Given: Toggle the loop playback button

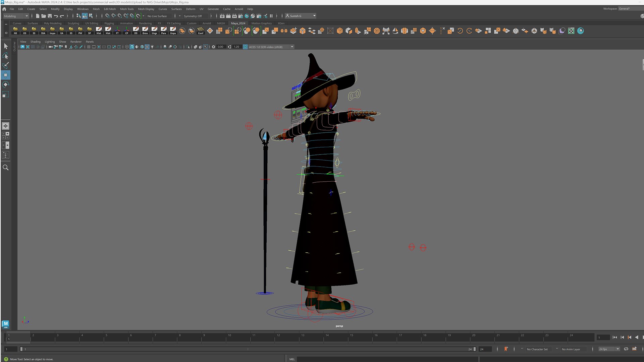Looking at the screenshot, I should click(626, 349).
